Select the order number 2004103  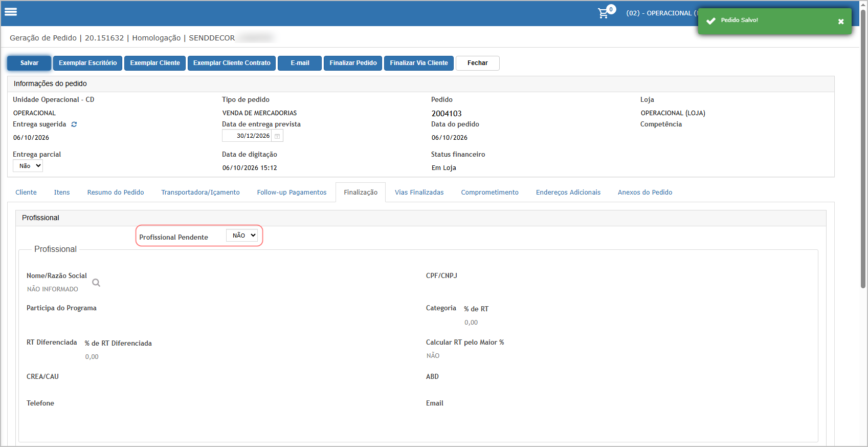pyautogui.click(x=447, y=114)
